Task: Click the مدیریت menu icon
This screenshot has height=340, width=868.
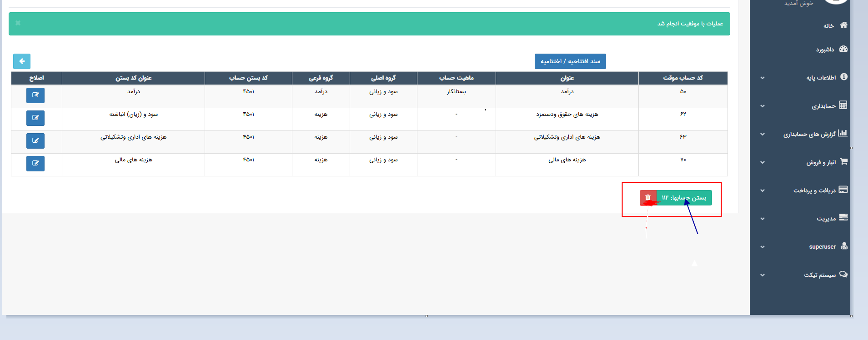Action: (843, 218)
